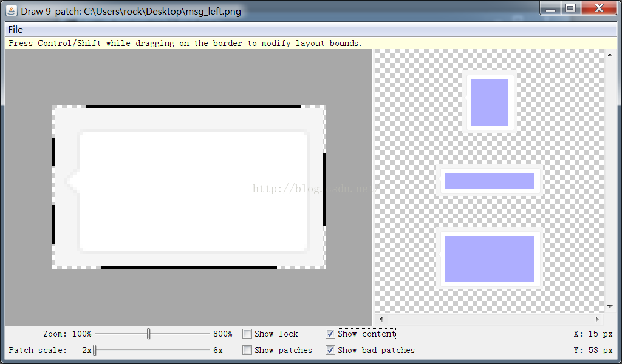
Task: Click the 2x patch scale label
Action: coord(87,350)
